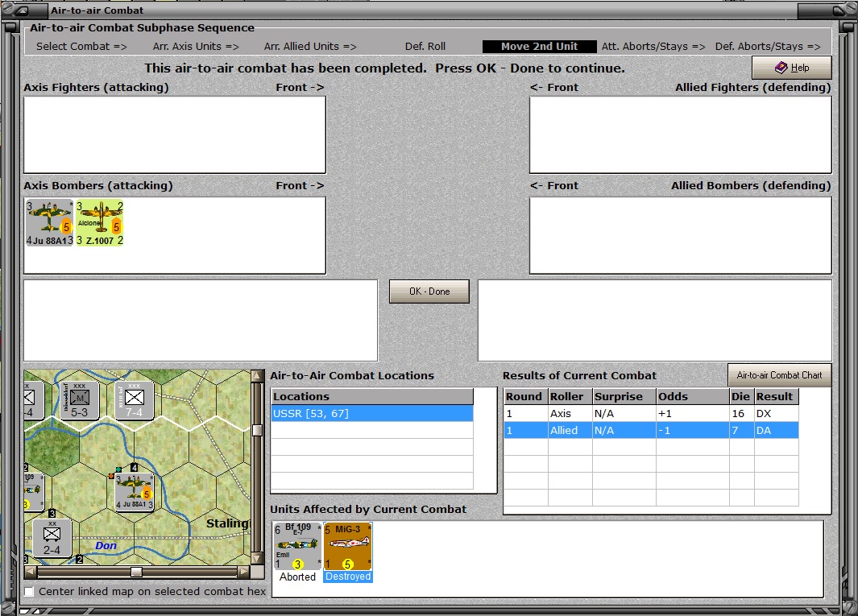The width and height of the screenshot is (858, 616).
Task: Click the map scrollbar down arrow
Action: click(257, 558)
